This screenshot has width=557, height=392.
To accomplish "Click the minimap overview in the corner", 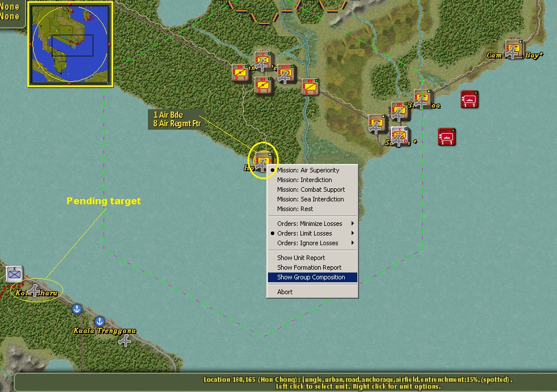I will click(71, 44).
